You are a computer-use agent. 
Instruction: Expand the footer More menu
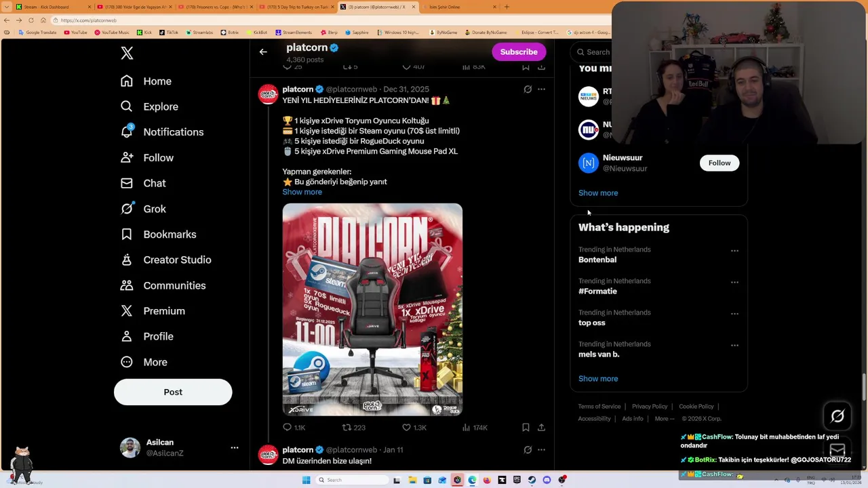(x=665, y=419)
